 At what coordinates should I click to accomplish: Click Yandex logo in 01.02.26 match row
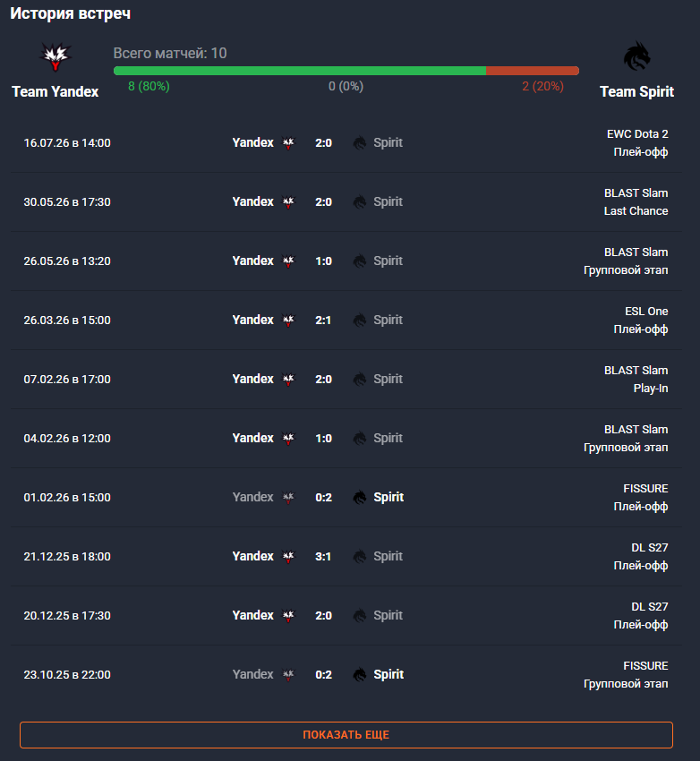[x=288, y=498]
